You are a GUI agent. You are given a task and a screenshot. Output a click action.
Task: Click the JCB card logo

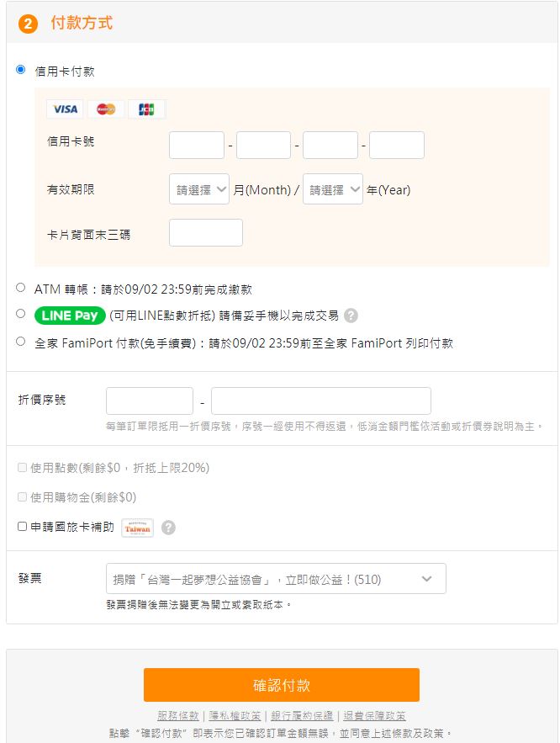[146, 109]
